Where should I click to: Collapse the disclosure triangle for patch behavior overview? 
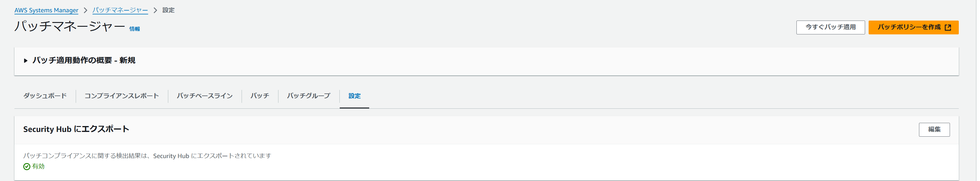pyautogui.click(x=26, y=60)
